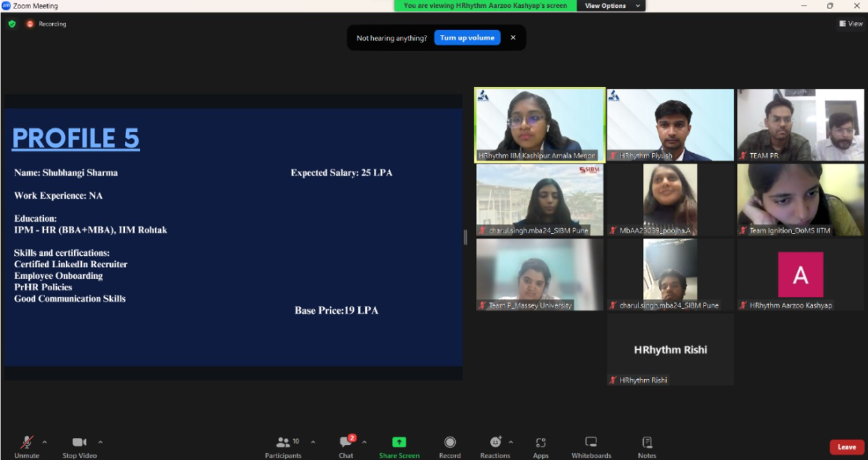The width and height of the screenshot is (868, 460).
Task: Click the muted mic icon on TEAM PR tile
Action: click(743, 155)
